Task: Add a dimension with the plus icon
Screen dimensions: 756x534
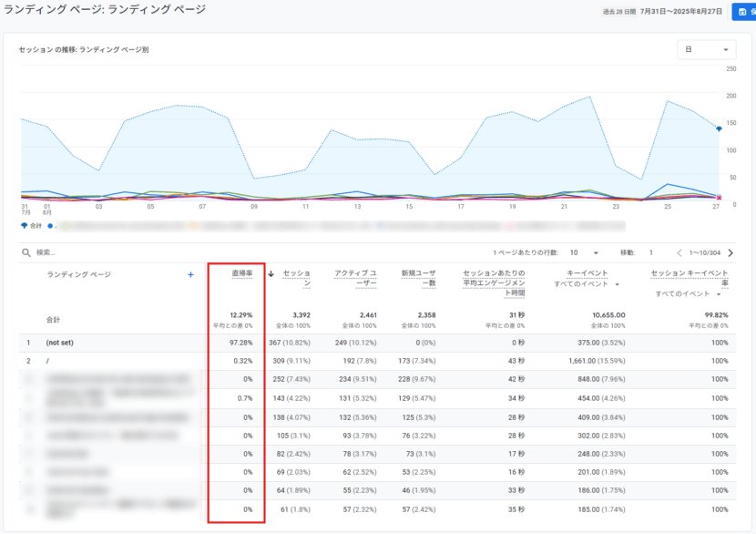Action: point(190,274)
